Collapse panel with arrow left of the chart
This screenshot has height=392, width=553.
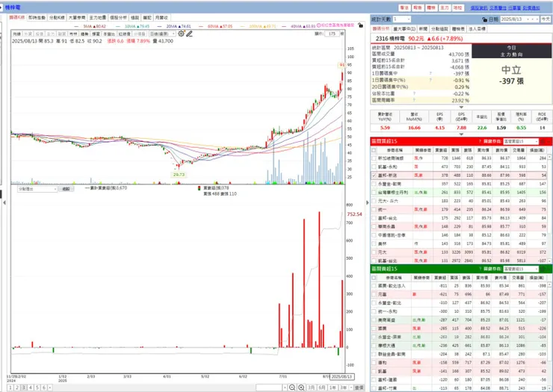[x=4, y=202]
